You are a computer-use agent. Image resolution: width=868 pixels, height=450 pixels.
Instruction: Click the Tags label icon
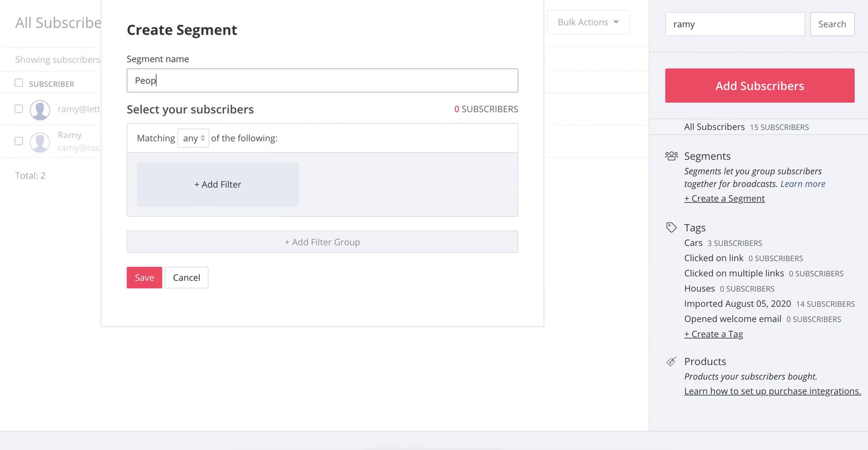point(671,228)
